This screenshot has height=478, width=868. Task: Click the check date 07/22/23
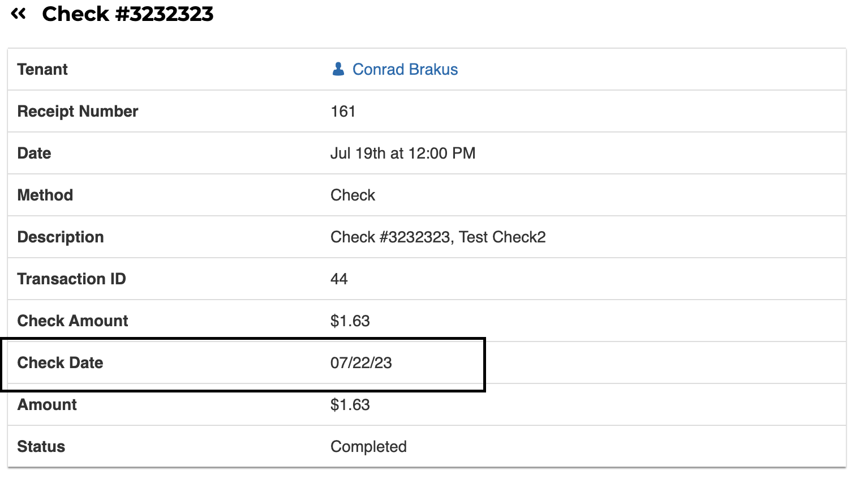tap(361, 362)
